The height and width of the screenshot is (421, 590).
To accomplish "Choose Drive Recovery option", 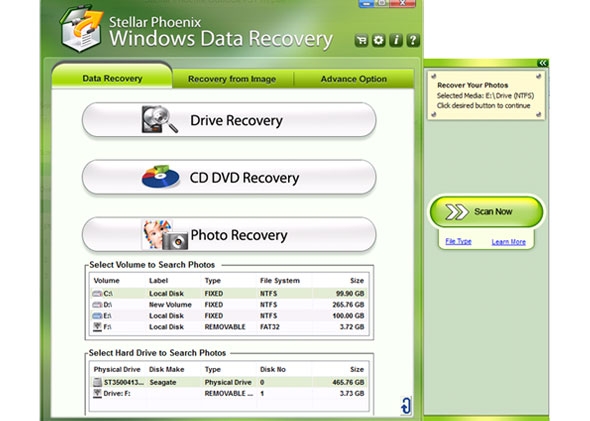I will pos(229,120).
